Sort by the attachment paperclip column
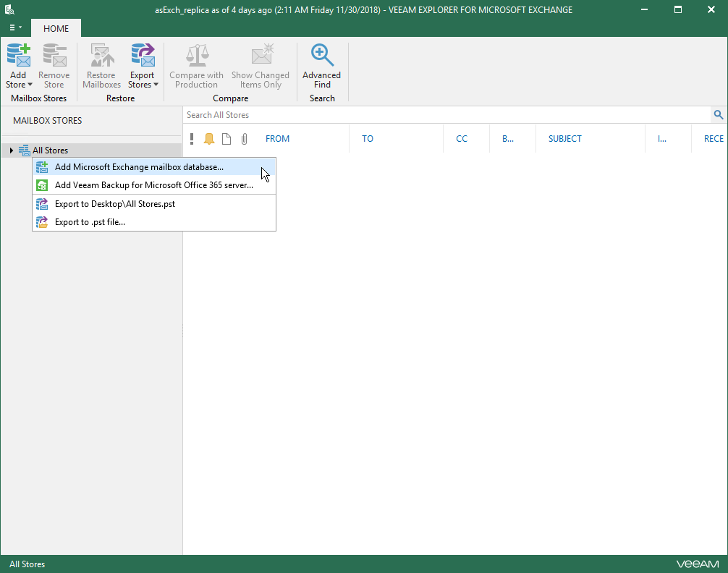This screenshot has height=573, width=728. [244, 138]
